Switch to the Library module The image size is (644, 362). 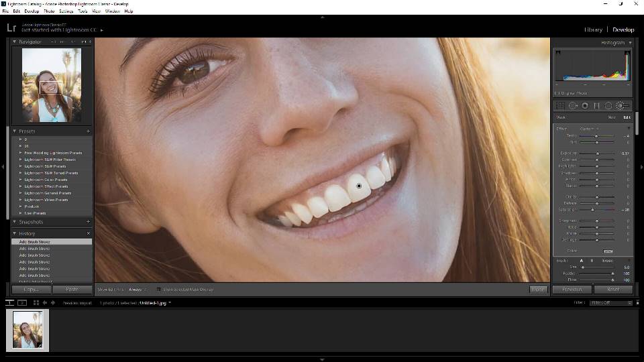(x=593, y=29)
